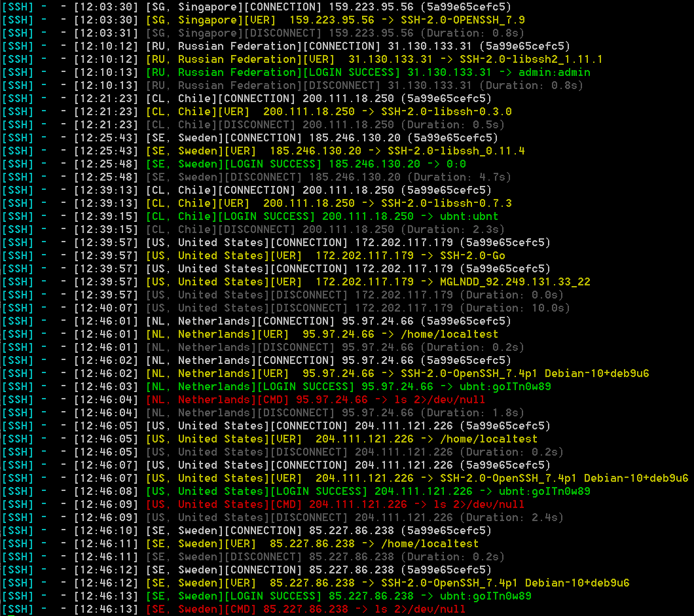The image size is (694, 616).
Task: Select the Duration: 2.4s disconnect entry
Action: pos(521,517)
